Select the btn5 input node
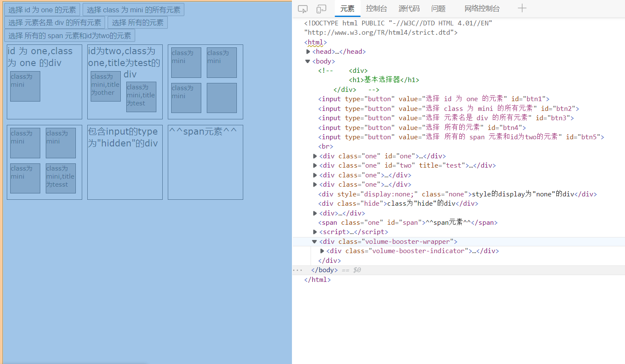Image resolution: width=625 pixels, height=364 pixels. pyautogui.click(x=461, y=137)
